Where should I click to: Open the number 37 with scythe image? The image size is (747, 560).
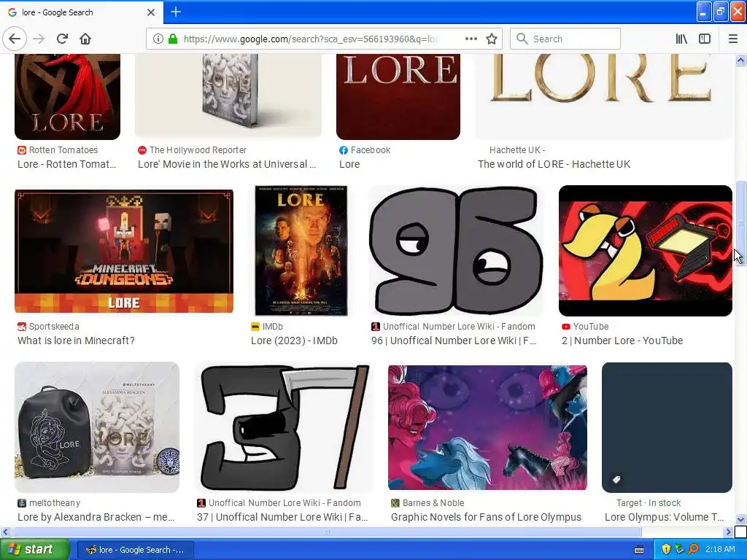[x=284, y=427]
